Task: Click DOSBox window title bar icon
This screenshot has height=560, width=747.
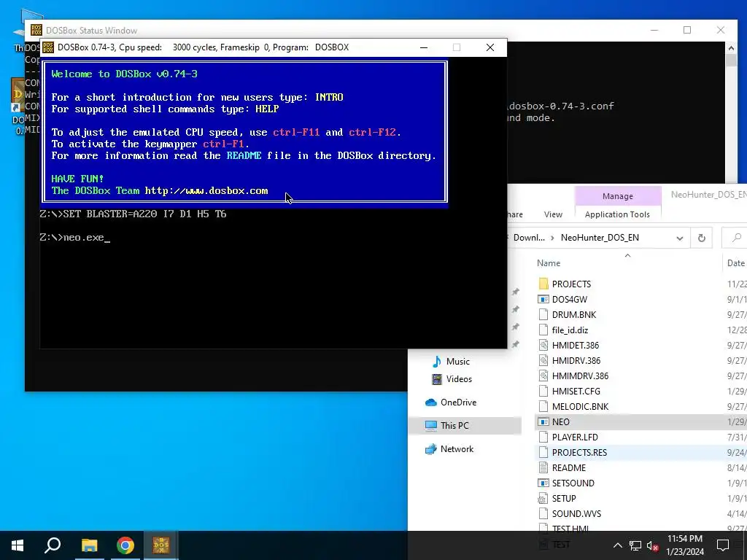Action: tap(48, 47)
